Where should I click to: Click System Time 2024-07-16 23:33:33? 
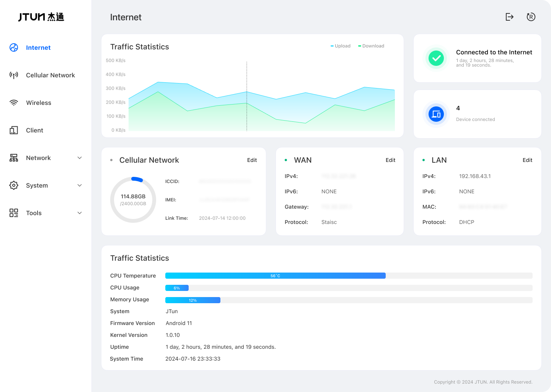(193, 359)
